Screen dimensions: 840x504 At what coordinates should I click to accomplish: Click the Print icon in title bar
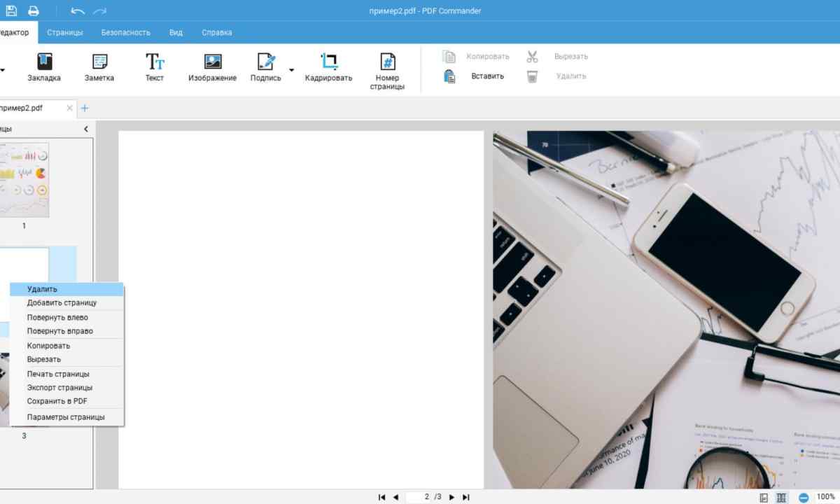click(34, 10)
